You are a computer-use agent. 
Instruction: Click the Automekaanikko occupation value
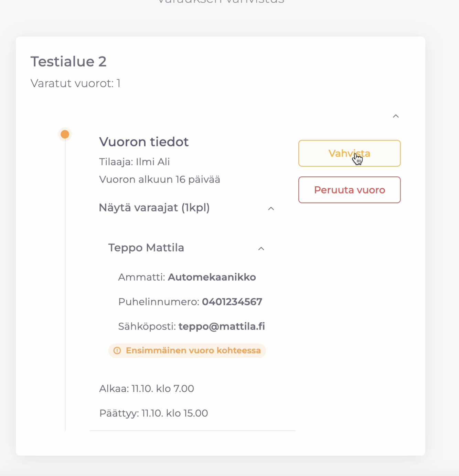[212, 277]
